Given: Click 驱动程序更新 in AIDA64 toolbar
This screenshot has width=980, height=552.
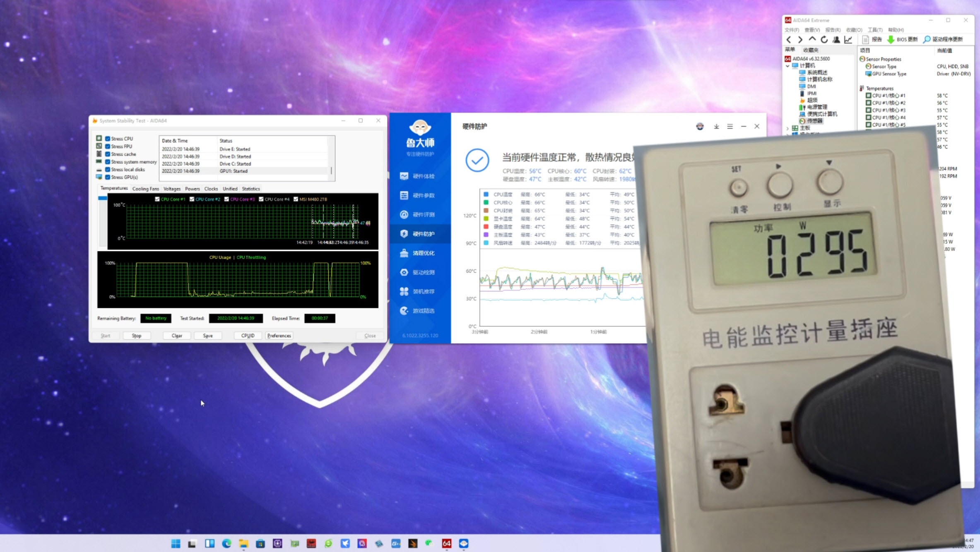Looking at the screenshot, I should (943, 39).
